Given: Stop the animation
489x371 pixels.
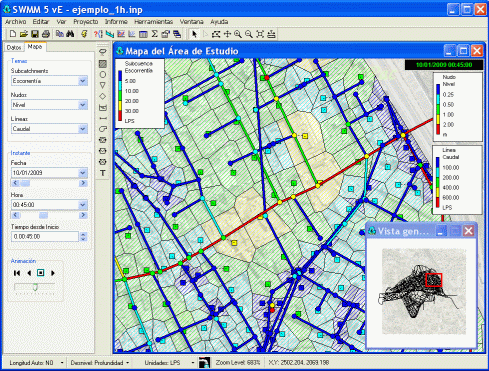Looking at the screenshot, I should coord(41,273).
